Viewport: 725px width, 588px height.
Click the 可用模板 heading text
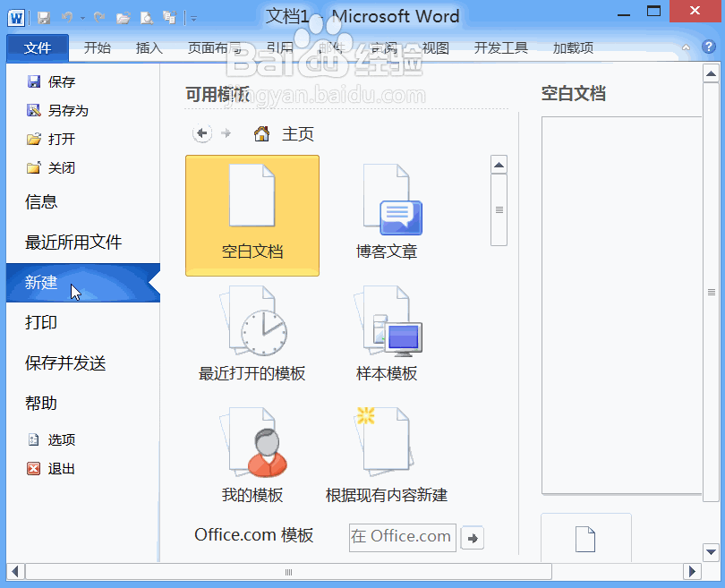click(217, 94)
